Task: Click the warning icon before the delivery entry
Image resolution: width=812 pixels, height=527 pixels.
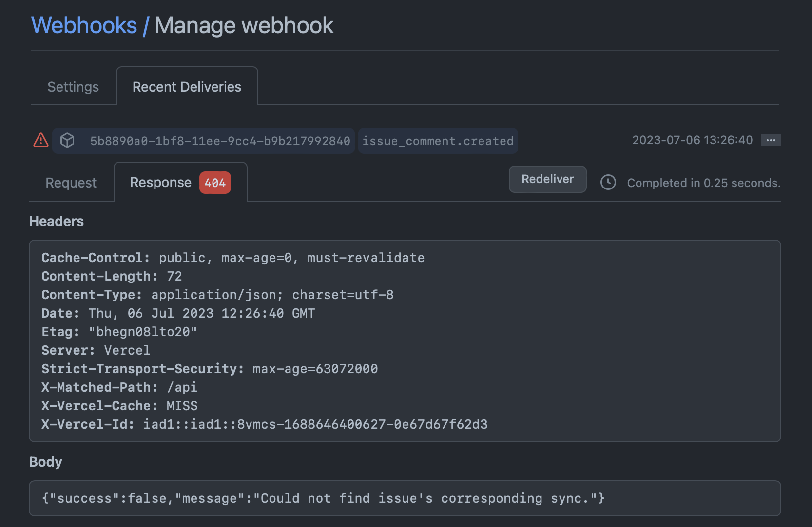Action: 40,140
